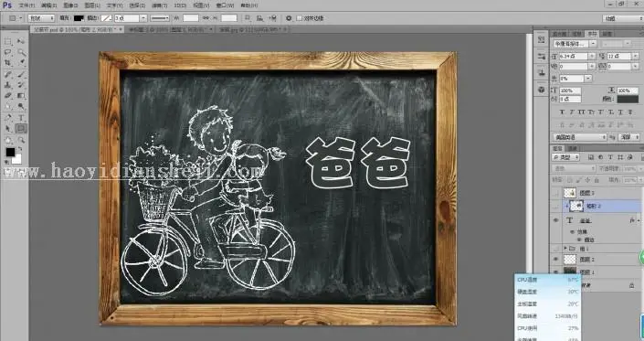Image resolution: width=644 pixels, height=341 pixels.
Task: Open the stroke line style dropdown
Action: point(160,18)
